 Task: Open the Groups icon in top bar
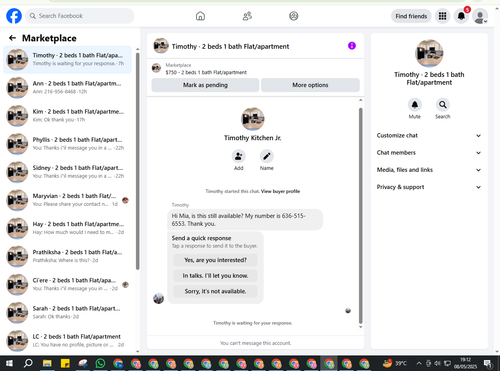[294, 16]
